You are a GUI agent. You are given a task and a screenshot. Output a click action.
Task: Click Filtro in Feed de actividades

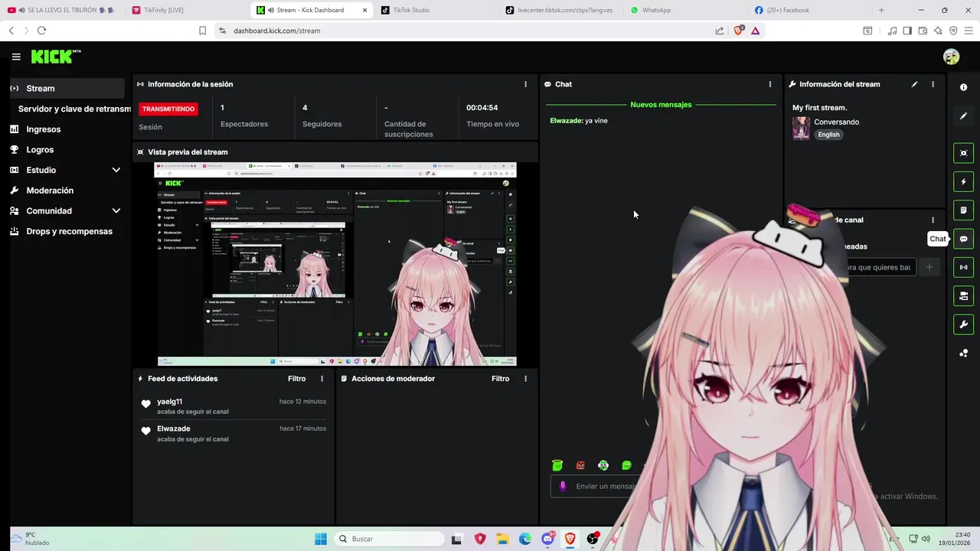pos(296,379)
